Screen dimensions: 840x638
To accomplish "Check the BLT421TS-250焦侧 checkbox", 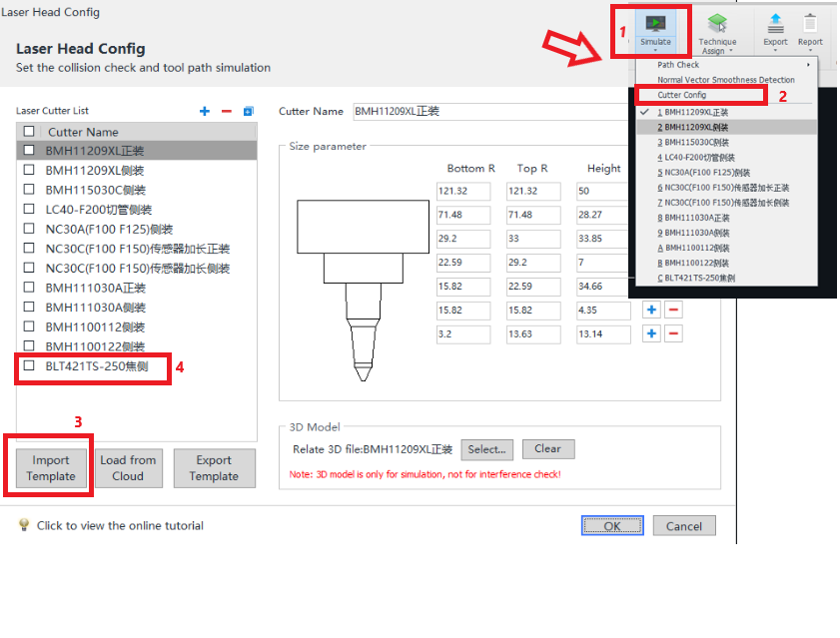I will tap(29, 365).
